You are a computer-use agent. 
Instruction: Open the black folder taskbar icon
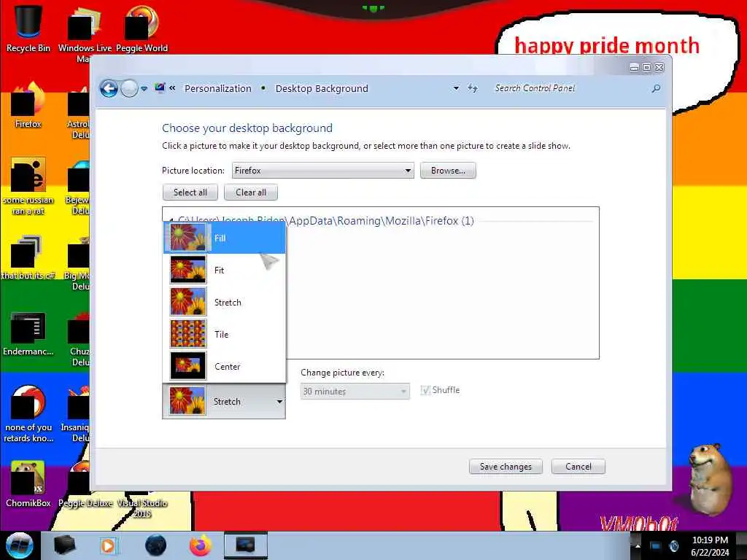[65, 545]
